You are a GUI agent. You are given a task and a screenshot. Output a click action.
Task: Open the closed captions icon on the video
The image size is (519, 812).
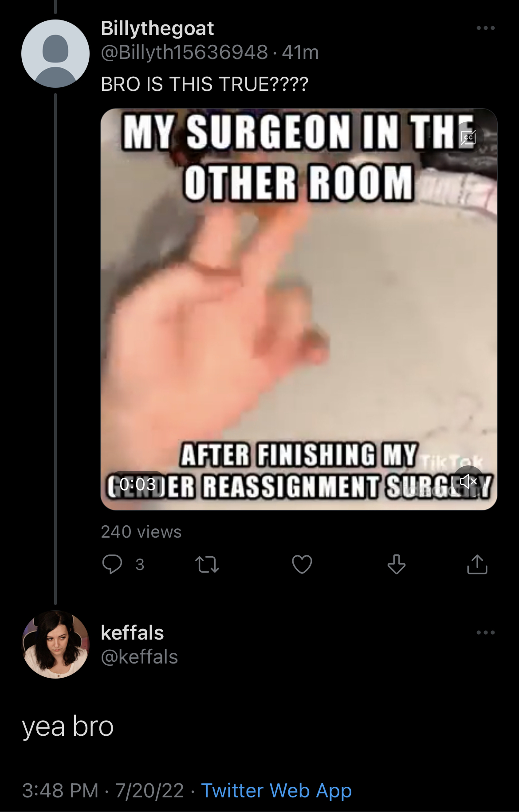[x=468, y=137]
